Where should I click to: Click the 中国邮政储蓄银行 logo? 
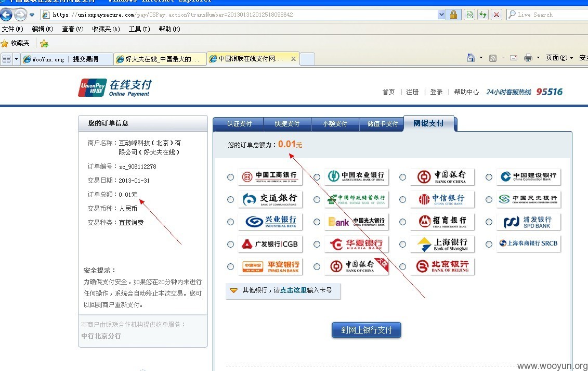tap(356, 199)
